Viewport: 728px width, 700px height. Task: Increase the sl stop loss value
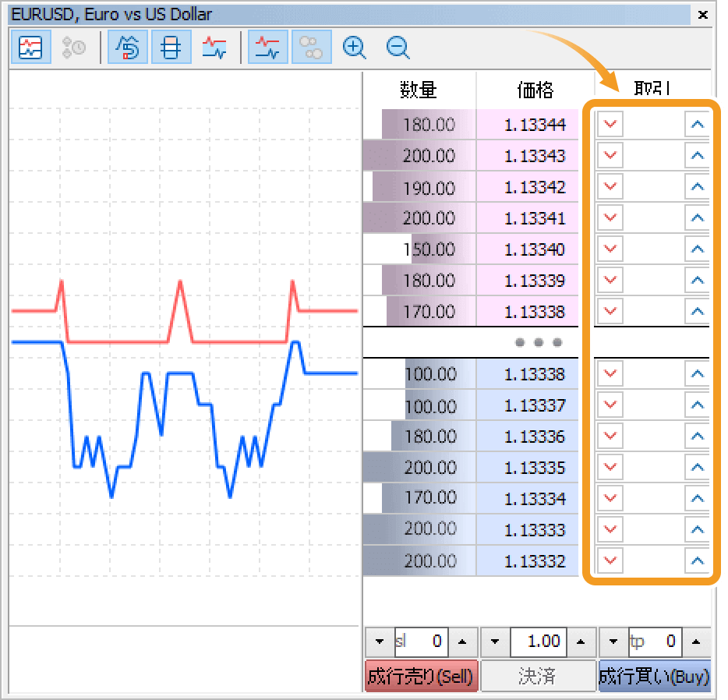click(462, 642)
